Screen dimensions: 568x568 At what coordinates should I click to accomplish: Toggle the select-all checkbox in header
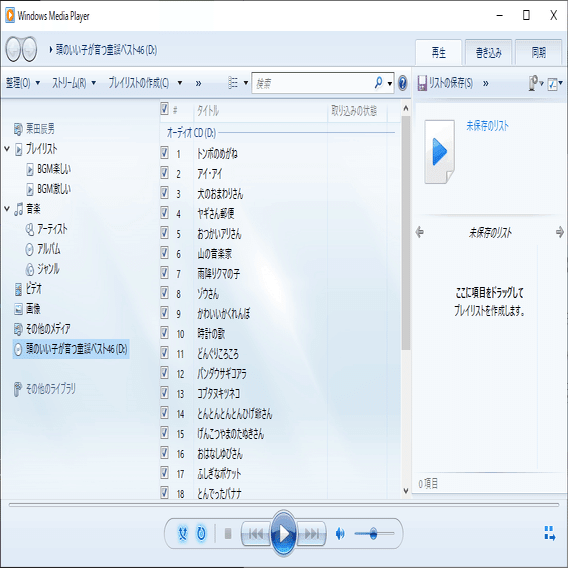pos(164,109)
